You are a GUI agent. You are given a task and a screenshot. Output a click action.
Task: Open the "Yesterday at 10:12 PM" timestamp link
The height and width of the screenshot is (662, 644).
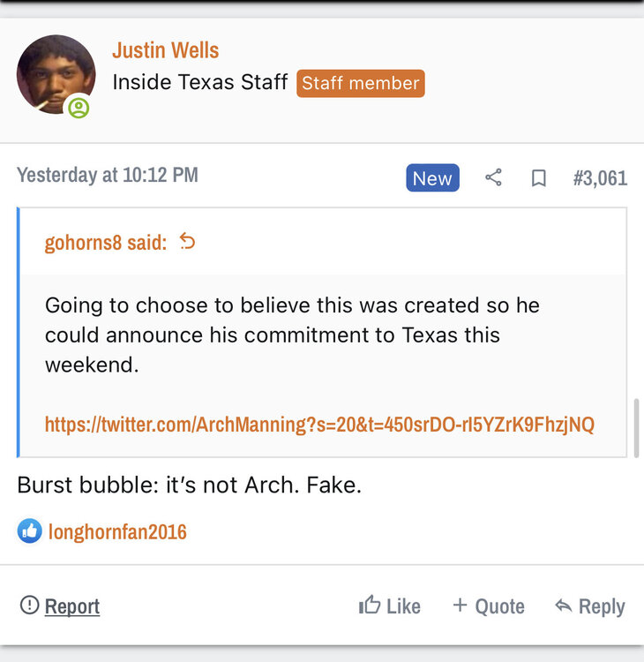(107, 175)
